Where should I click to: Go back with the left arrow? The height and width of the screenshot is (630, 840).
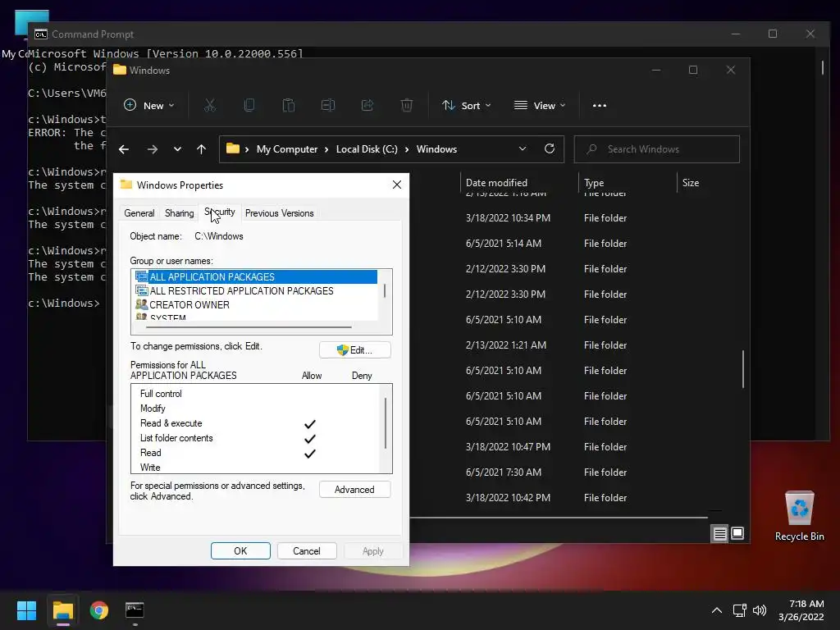pyautogui.click(x=124, y=149)
